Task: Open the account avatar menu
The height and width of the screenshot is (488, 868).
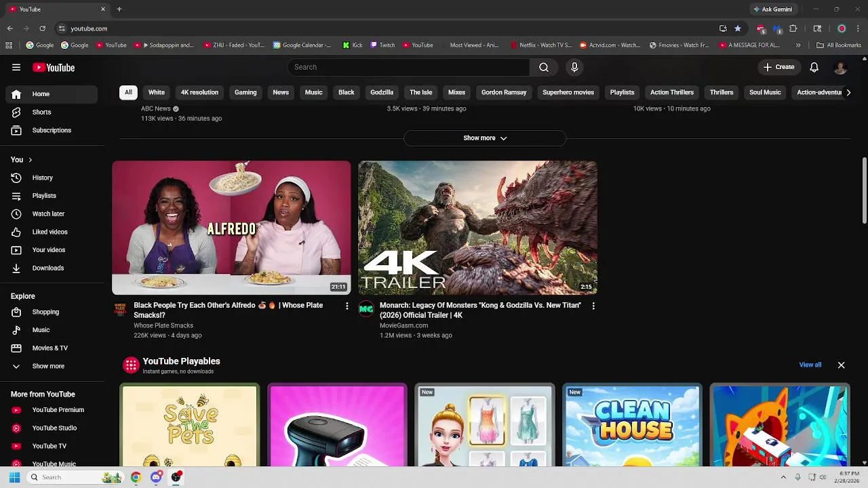Action: (840, 67)
